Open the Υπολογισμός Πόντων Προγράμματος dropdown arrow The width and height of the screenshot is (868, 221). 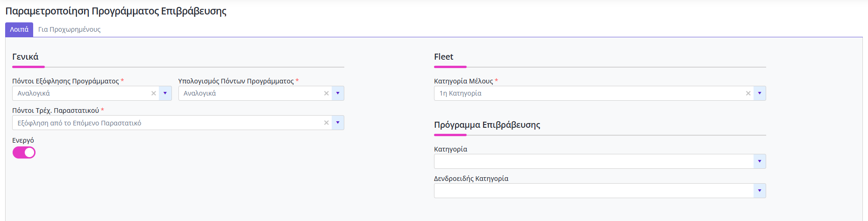coord(338,93)
